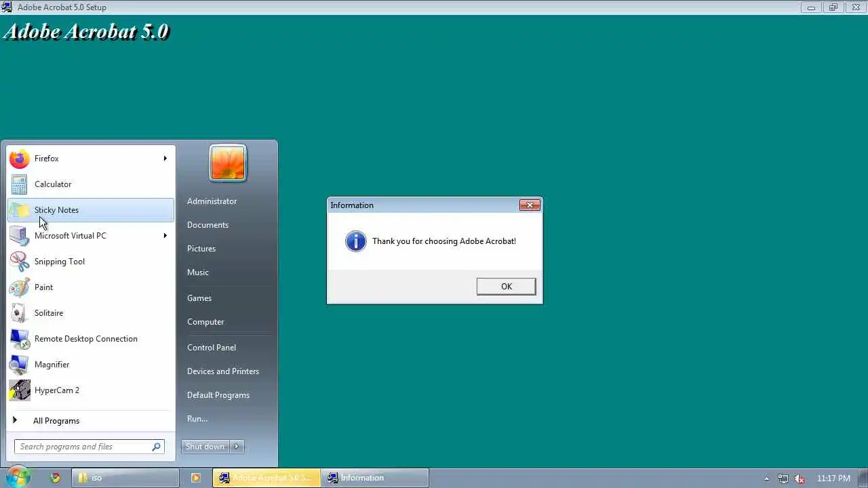This screenshot has height=488, width=868.
Task: Open Control Panel
Action: 212,348
